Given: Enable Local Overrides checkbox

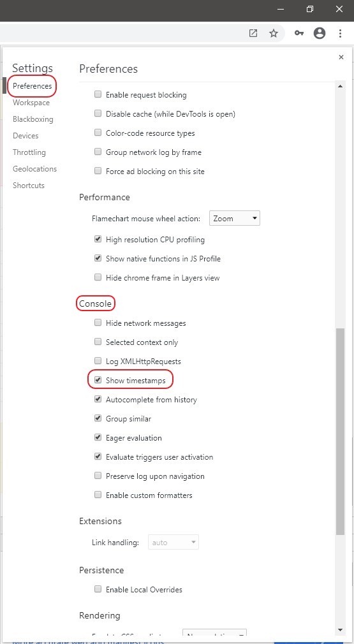Looking at the screenshot, I should point(98,589).
